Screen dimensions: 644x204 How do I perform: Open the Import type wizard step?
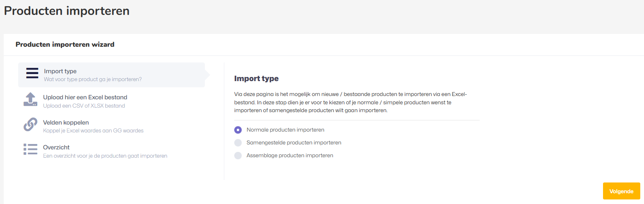111,75
